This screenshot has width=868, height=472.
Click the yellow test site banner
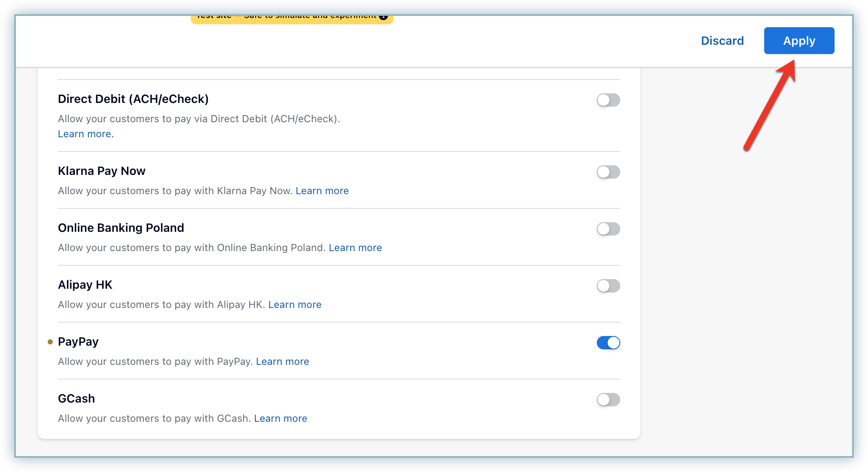click(292, 19)
